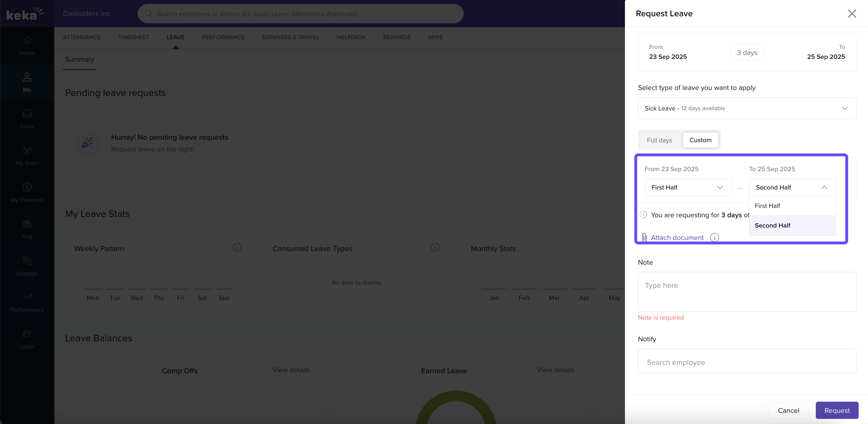This screenshot has height=424, width=868.
Task: Click the Request button
Action: click(837, 410)
